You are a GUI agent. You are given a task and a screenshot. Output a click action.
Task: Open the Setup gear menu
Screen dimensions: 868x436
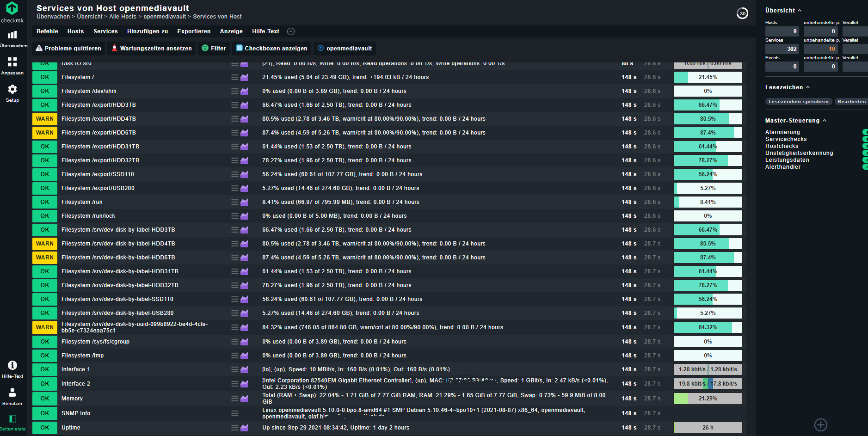click(12, 93)
